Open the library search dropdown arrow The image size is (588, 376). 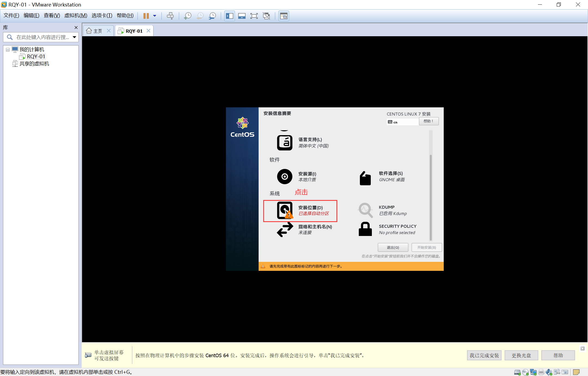pos(74,37)
